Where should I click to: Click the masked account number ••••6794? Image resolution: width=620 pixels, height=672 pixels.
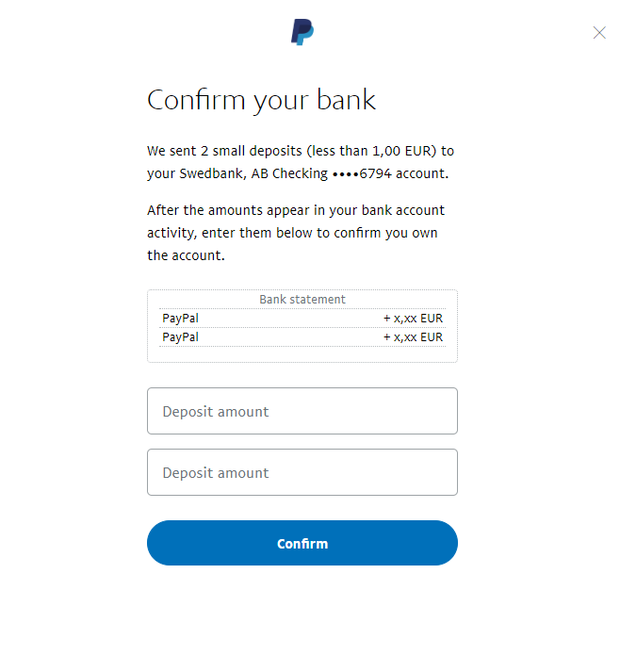[362, 173]
